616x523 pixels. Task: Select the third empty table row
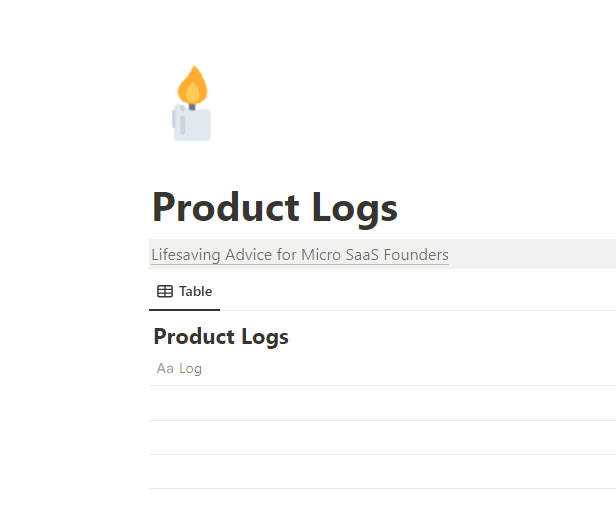[380, 472]
